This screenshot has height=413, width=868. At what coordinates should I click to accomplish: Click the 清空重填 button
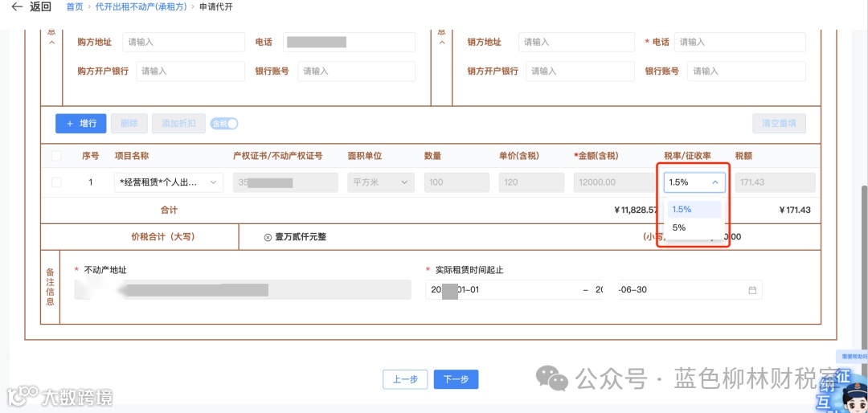(x=779, y=124)
